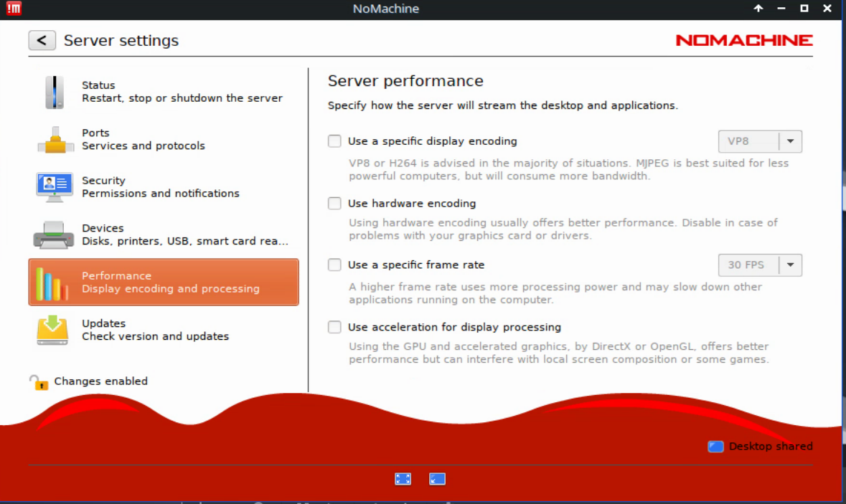
Task: Open the VP8 encoding dropdown
Action: tap(760, 141)
